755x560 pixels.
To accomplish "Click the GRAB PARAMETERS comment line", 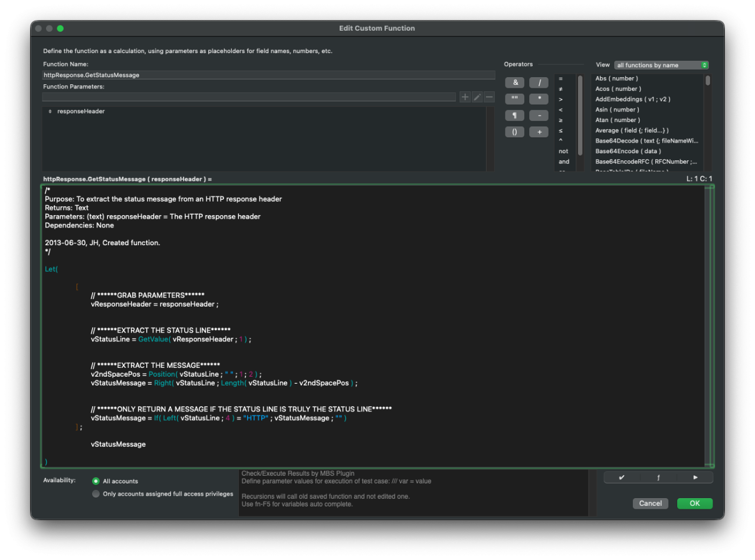I will [147, 295].
